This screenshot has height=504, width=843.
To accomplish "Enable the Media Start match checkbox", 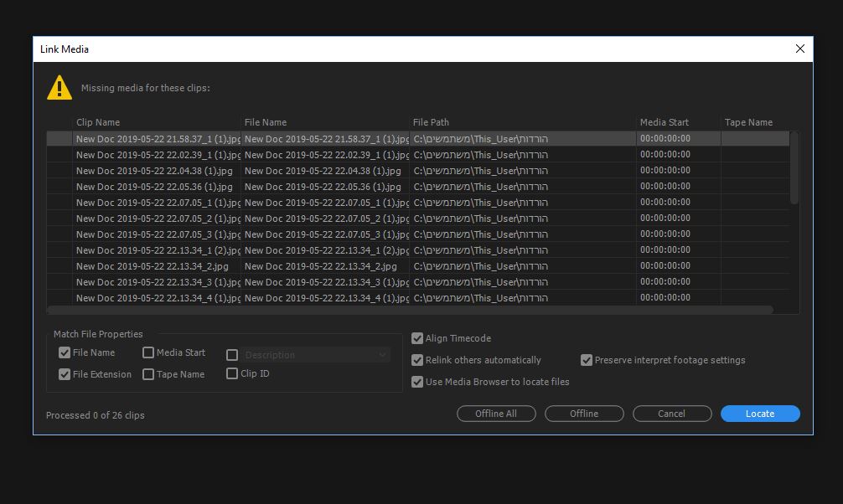I will click(148, 352).
